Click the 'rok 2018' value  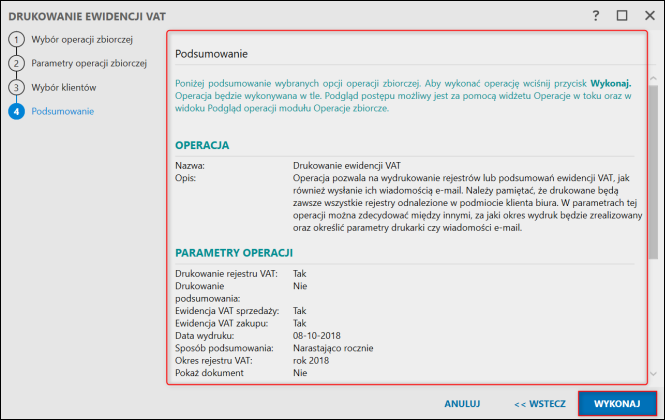click(x=311, y=361)
